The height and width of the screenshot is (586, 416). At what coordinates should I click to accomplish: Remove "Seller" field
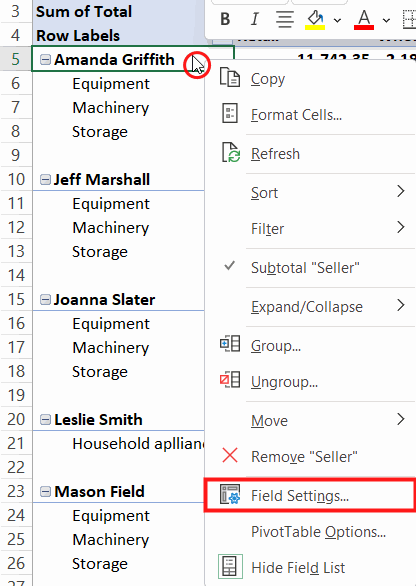click(309, 456)
